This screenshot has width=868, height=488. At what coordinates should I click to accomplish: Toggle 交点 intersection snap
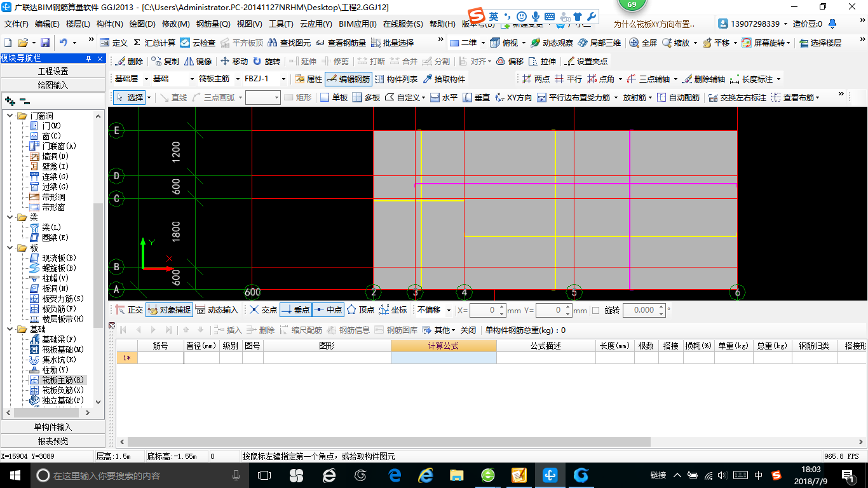[x=263, y=310]
